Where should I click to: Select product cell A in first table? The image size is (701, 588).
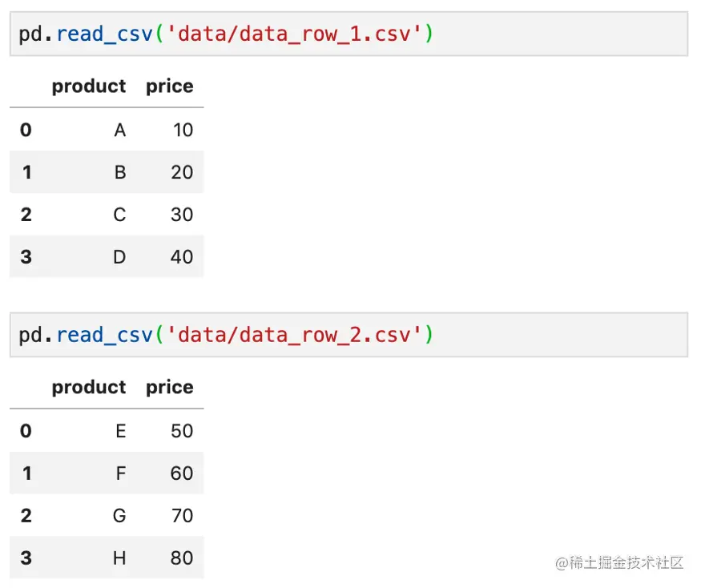click(x=120, y=130)
